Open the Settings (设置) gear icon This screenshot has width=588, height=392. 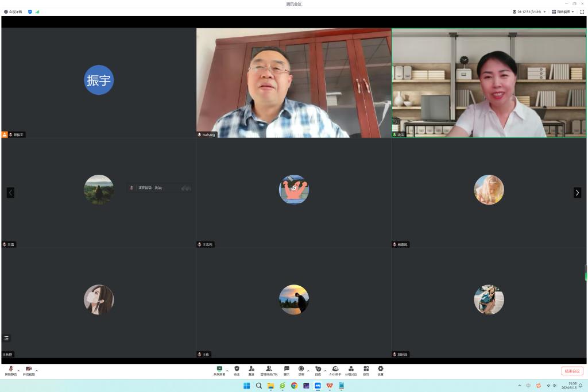tap(380, 369)
